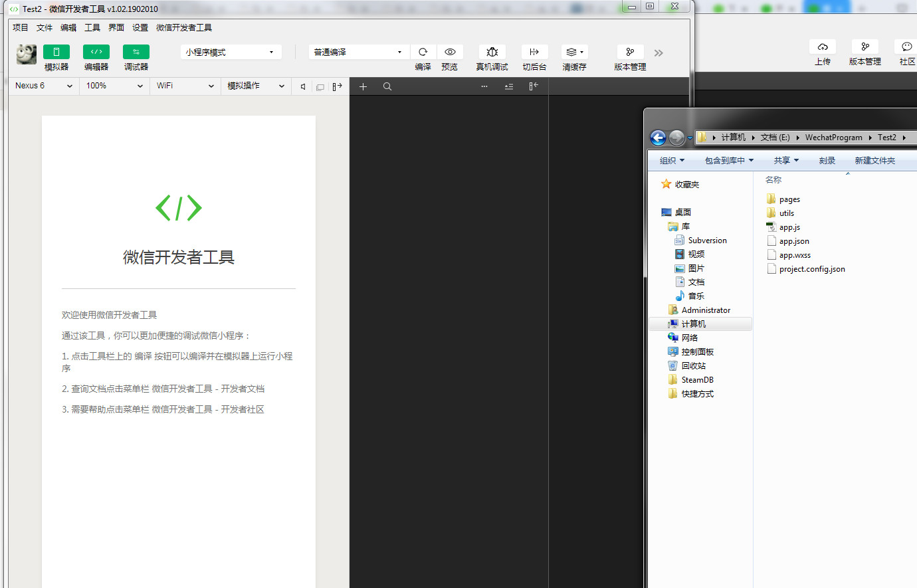Click the green code logo in simulator
Screen dimensions: 917x588
coord(178,208)
